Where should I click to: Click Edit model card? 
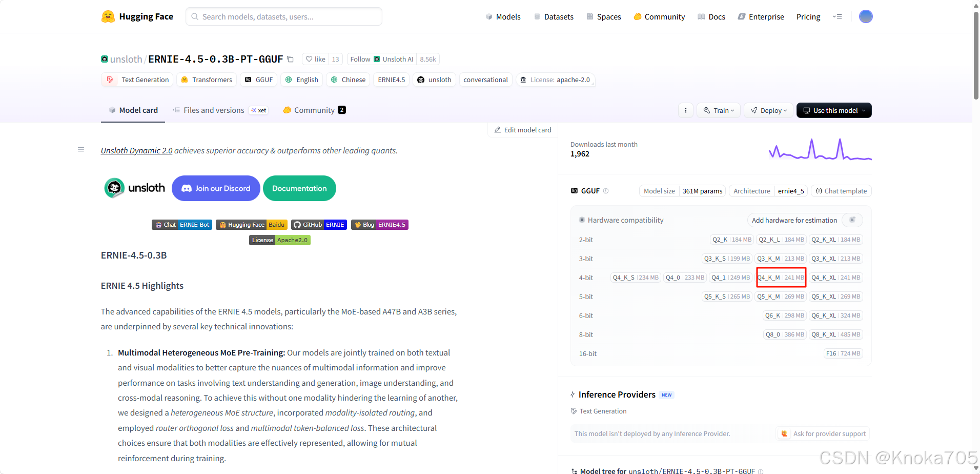pos(523,130)
